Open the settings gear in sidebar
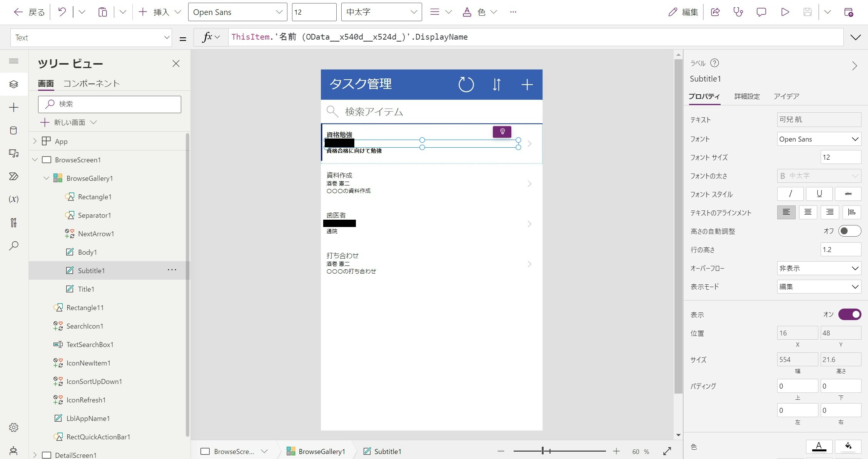The height and width of the screenshot is (459, 868). [x=13, y=427]
